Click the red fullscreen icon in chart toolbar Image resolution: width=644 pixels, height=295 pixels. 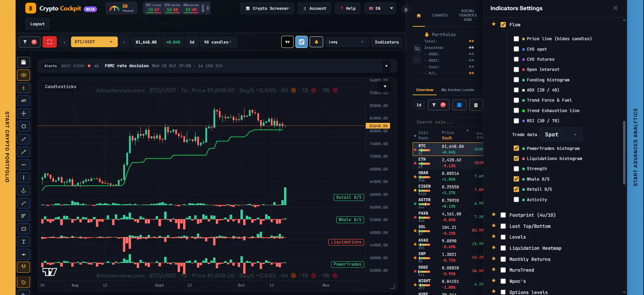[x=50, y=42]
